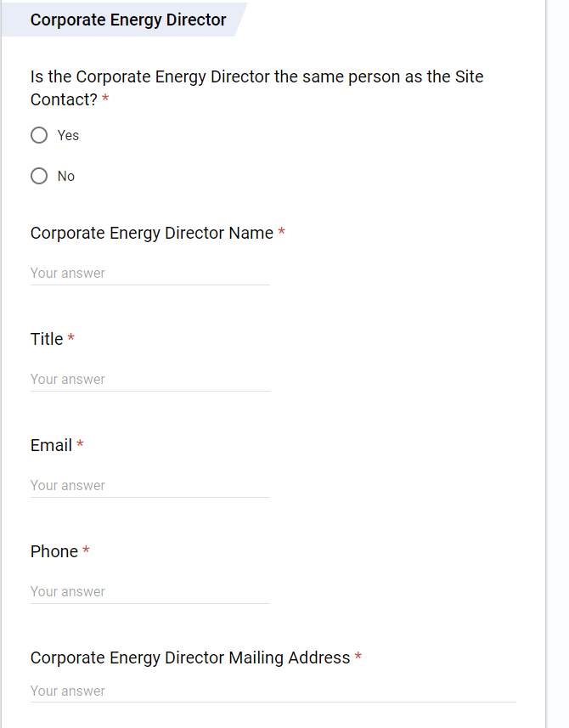Click the 'Title' question label

pos(47,339)
